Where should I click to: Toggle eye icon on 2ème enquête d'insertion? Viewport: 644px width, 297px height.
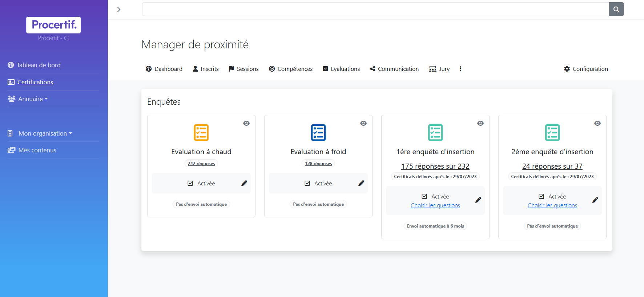[597, 123]
